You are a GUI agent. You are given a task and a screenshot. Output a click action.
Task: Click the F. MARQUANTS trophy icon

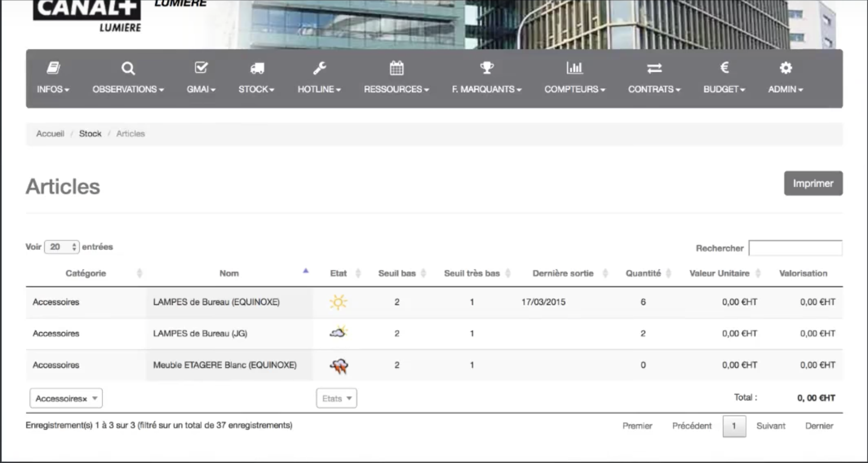(x=487, y=67)
